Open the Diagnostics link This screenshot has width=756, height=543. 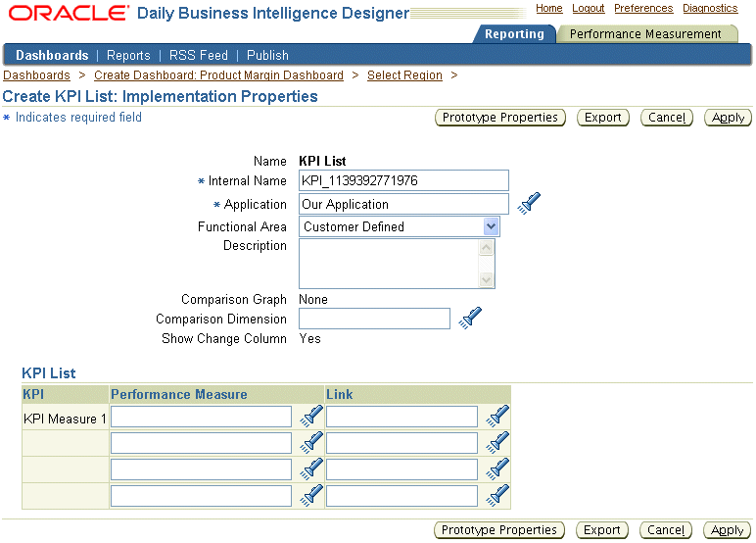(710, 8)
